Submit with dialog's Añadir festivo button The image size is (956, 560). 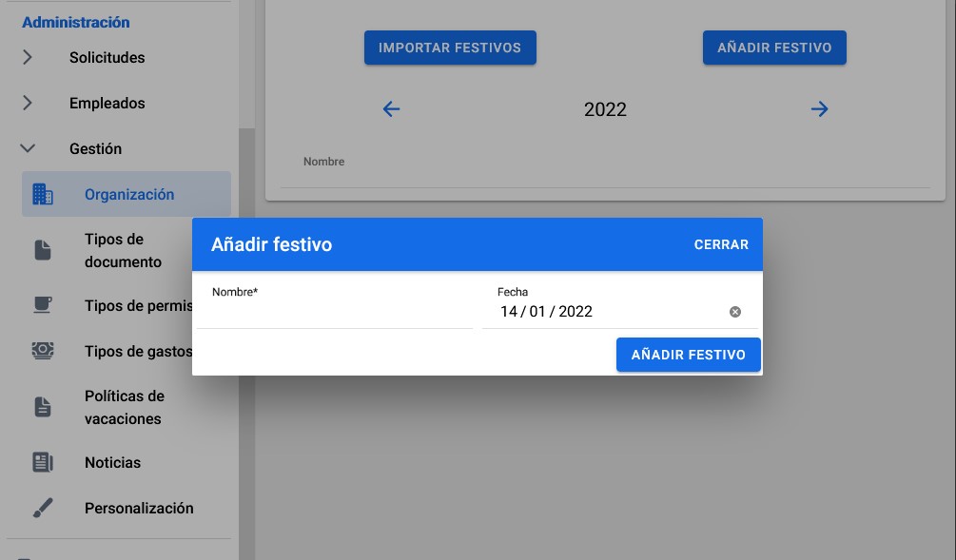pos(688,355)
